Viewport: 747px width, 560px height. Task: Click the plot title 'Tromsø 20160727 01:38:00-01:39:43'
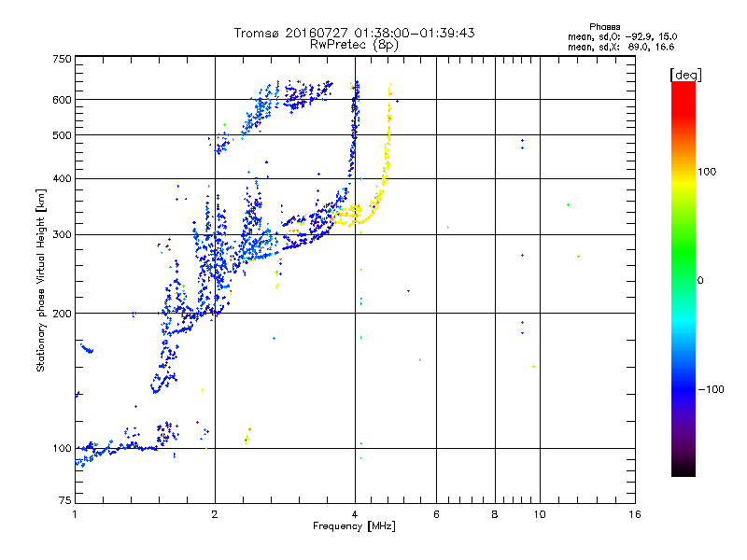(x=354, y=33)
